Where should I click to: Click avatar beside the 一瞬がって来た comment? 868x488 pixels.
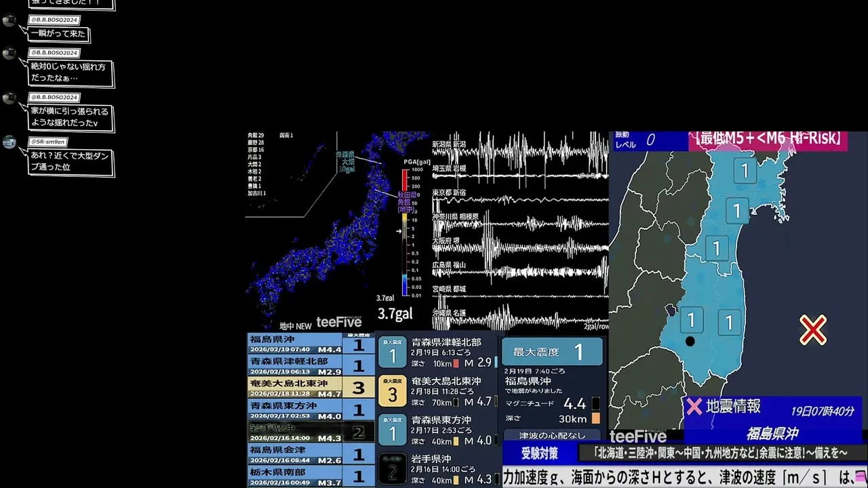pyautogui.click(x=9, y=20)
